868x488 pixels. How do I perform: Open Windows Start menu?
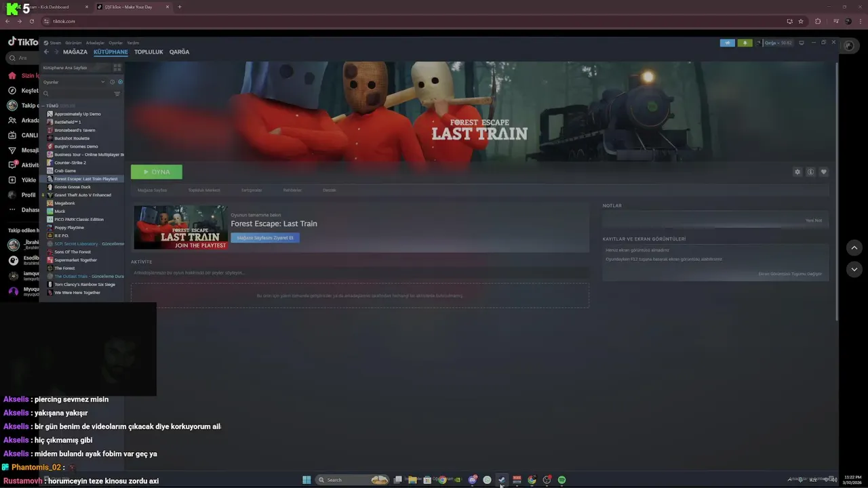[x=307, y=480]
